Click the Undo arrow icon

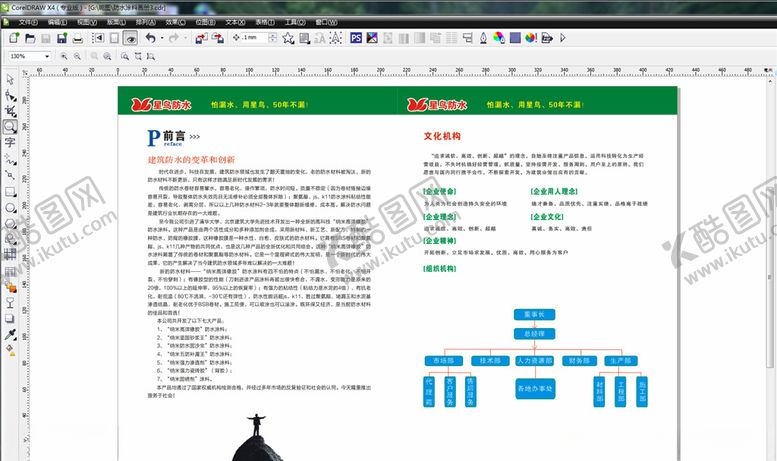tap(150, 38)
